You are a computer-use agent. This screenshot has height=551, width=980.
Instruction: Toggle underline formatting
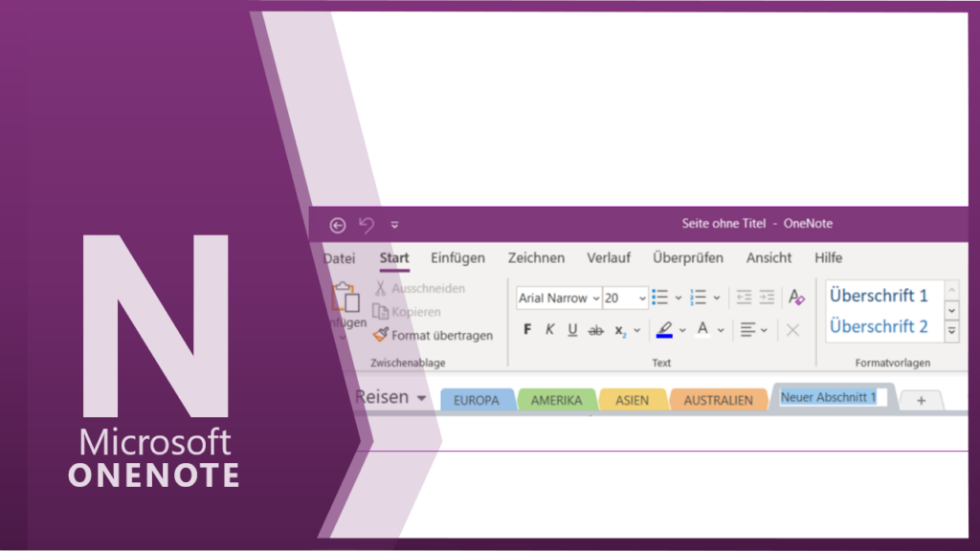click(x=572, y=330)
